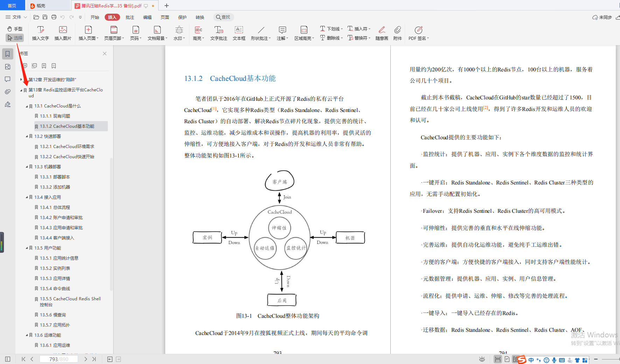
Task: Toggle the Attachments sidebar panel icon
Action: [8, 92]
